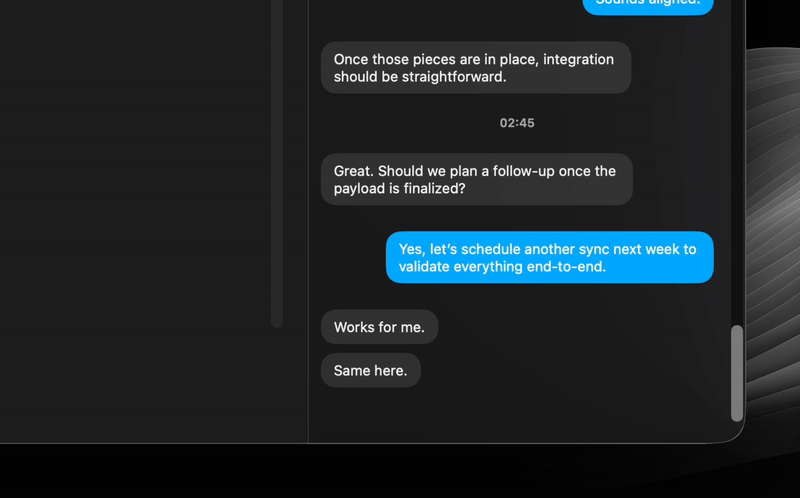The image size is (800, 498).
Task: Click the word "finalized?" in the gray message
Action: (x=435, y=188)
